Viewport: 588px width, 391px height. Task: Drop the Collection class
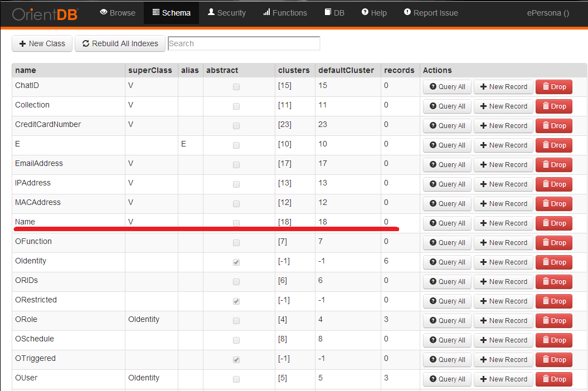pyautogui.click(x=554, y=106)
